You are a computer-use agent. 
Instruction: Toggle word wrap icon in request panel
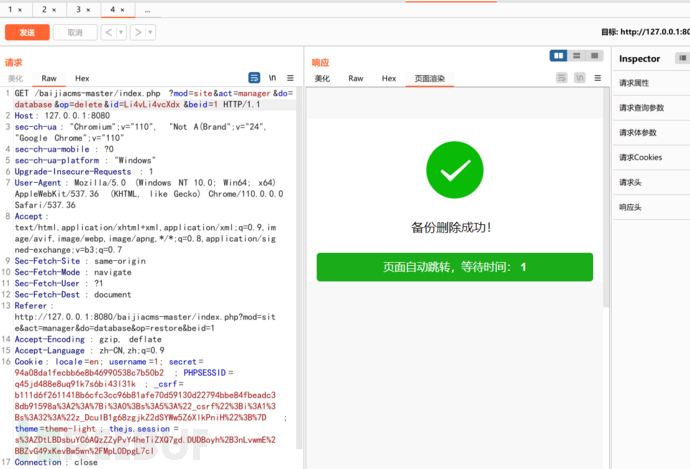click(254, 78)
